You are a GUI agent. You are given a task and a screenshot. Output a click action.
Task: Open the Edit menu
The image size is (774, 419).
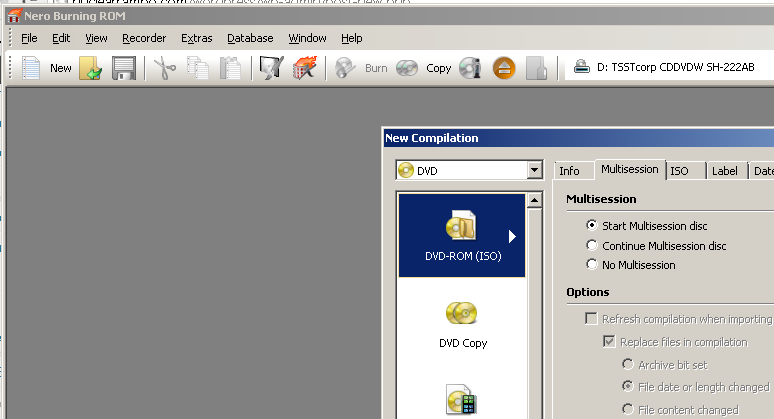click(x=61, y=38)
